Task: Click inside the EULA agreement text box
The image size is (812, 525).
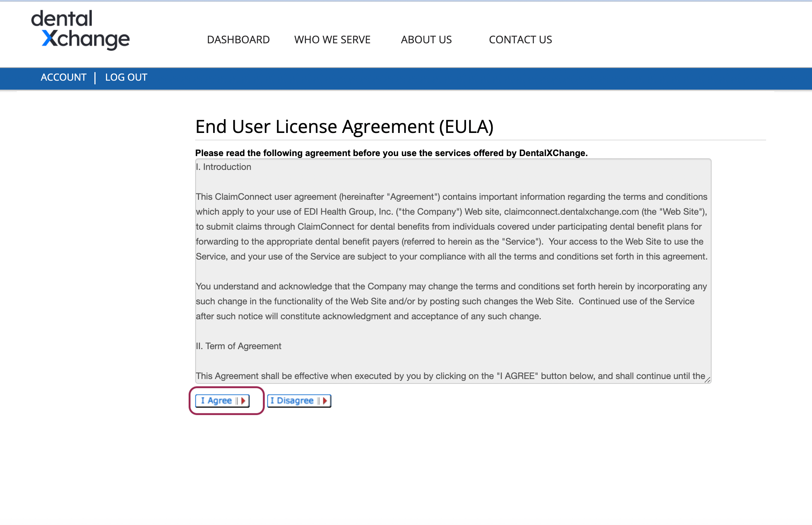Action: [453, 271]
